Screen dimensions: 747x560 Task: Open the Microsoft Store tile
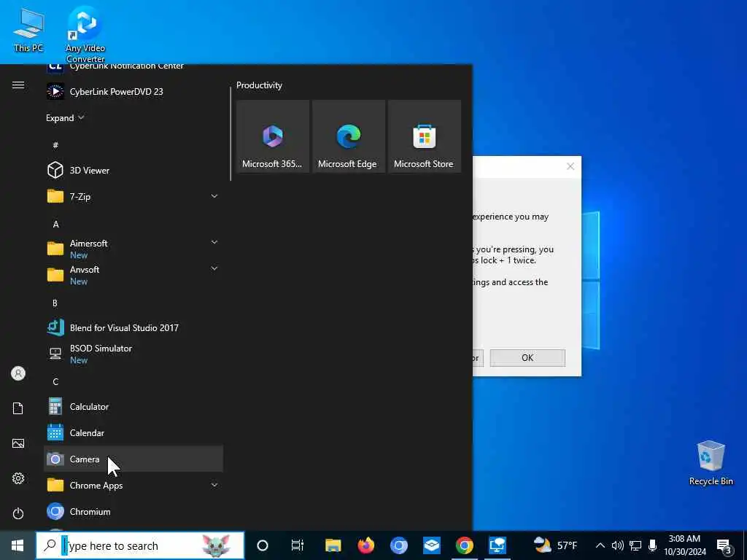click(x=424, y=136)
